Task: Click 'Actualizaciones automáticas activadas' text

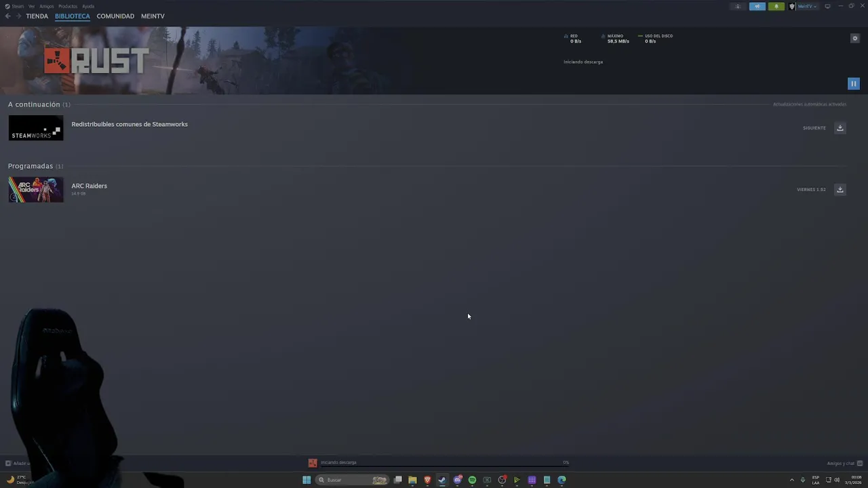Action: click(x=810, y=104)
